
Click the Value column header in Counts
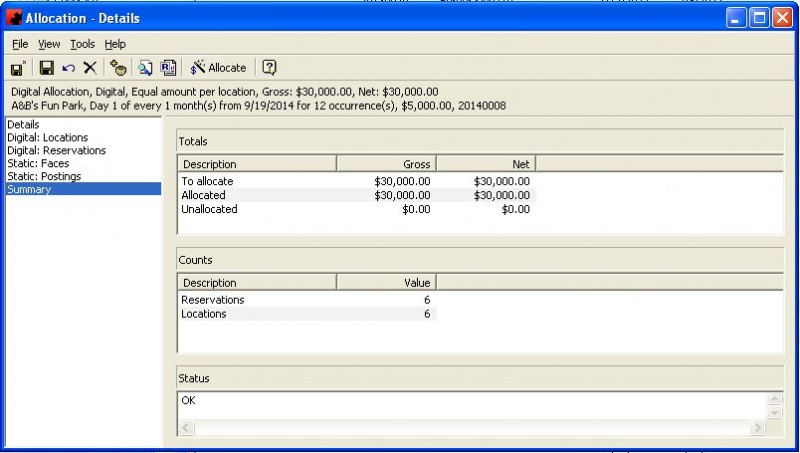point(386,283)
